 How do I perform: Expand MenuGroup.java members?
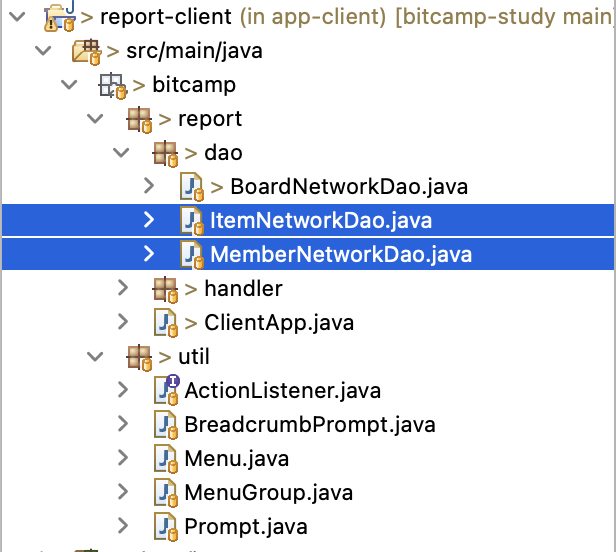point(123,491)
